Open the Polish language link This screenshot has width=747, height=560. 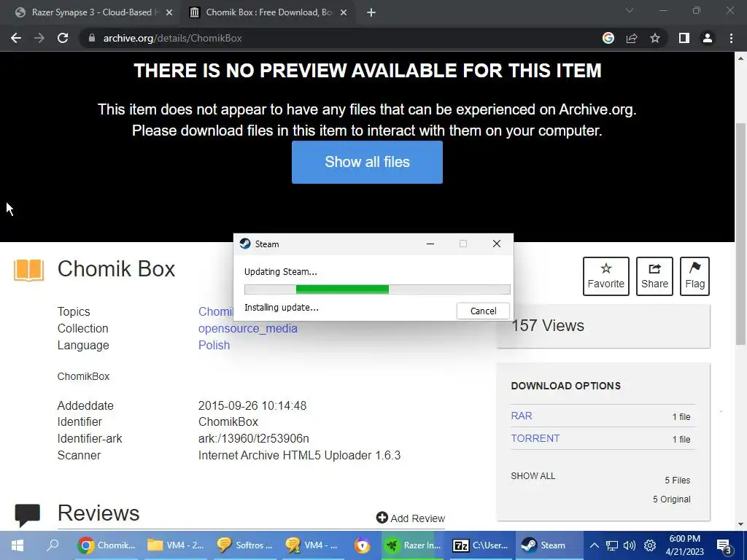(214, 345)
